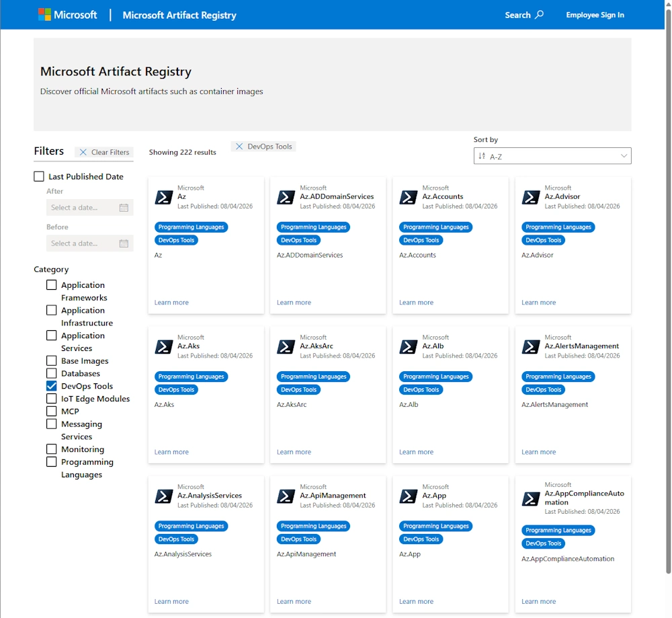Open the Sort by A-Z dropdown
Viewport: 672px width, 618px height.
click(552, 156)
